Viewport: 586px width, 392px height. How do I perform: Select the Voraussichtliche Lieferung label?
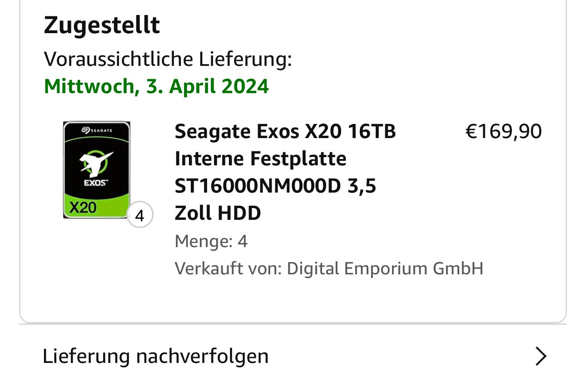[x=168, y=59]
